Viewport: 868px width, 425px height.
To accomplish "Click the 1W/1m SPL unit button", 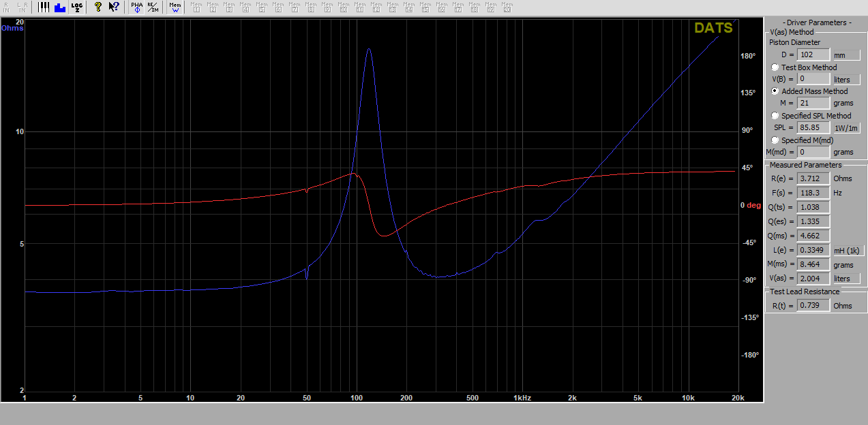I will coord(846,128).
